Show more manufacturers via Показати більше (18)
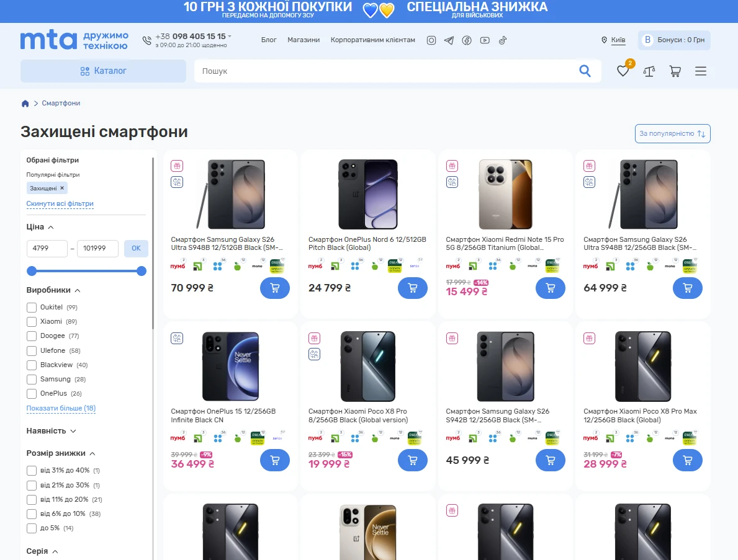This screenshot has height=560, width=738. click(61, 408)
